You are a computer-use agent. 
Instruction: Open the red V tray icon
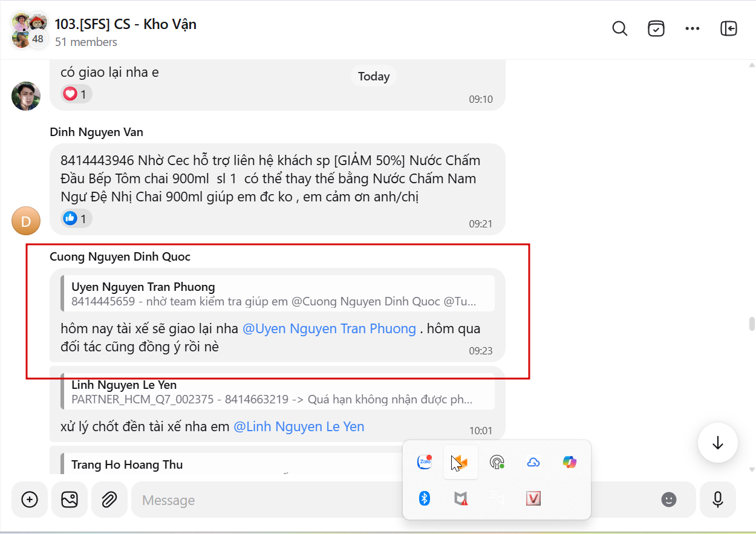point(533,498)
